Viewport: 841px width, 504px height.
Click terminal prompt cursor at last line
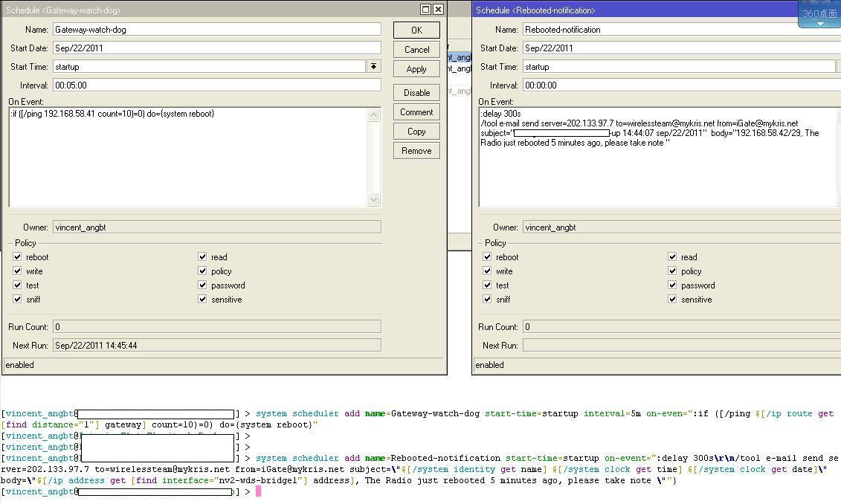point(258,491)
